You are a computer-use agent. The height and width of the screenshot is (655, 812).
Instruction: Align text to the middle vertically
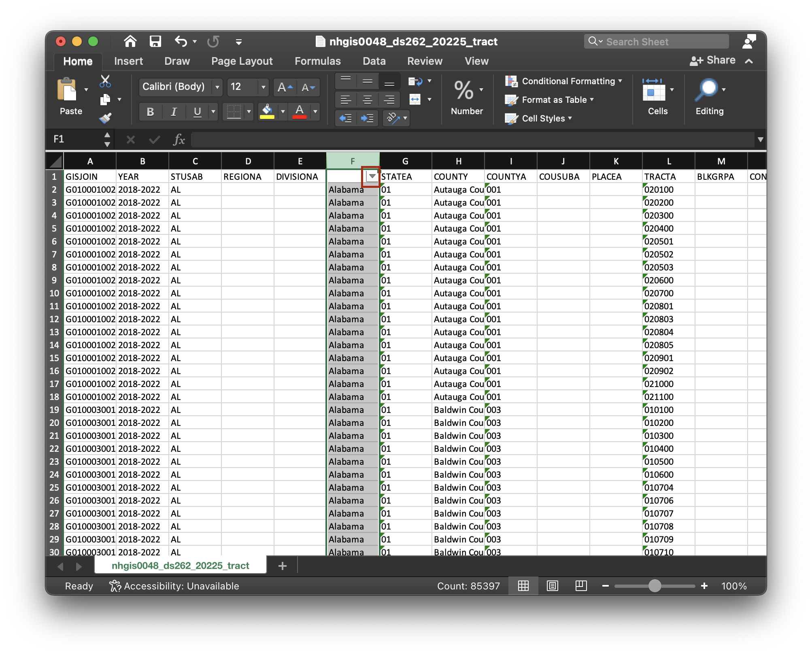coord(368,81)
